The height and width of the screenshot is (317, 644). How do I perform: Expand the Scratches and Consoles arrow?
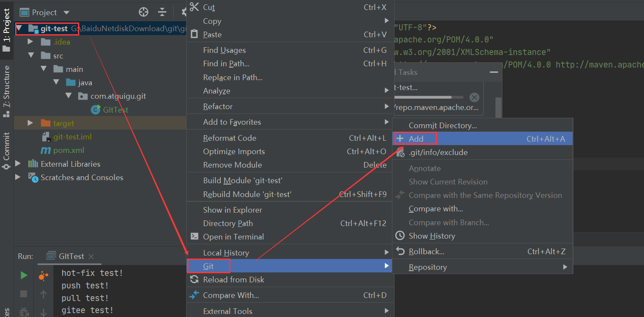[x=18, y=177]
